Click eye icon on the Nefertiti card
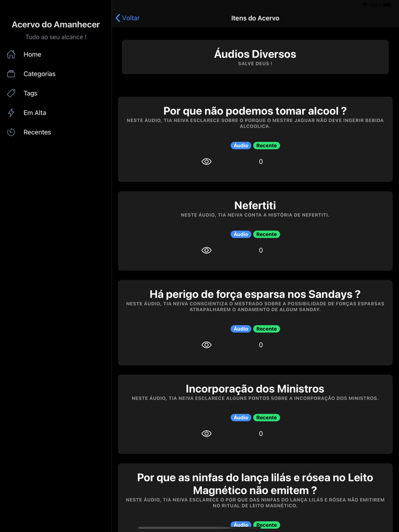399x532 pixels. (206, 250)
